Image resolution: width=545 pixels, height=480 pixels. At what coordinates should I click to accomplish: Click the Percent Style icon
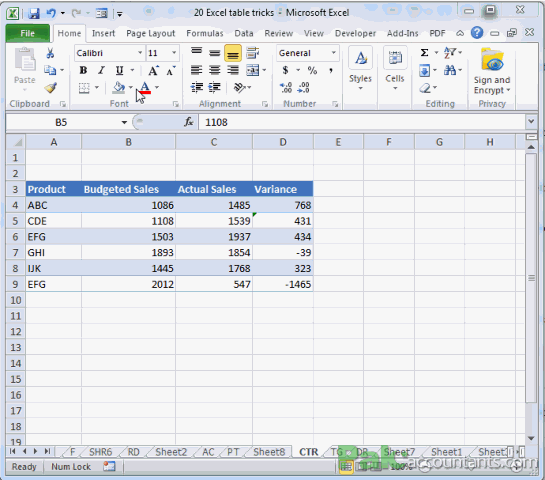[x=312, y=71]
